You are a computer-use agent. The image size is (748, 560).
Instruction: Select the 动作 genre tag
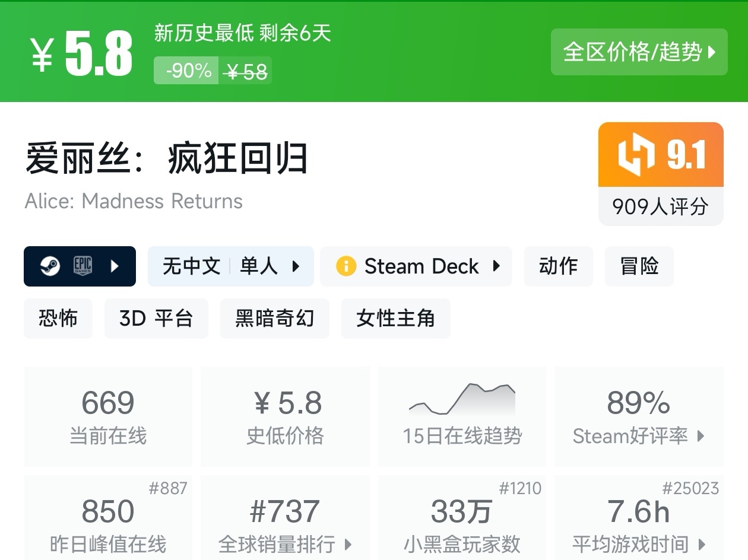click(558, 266)
